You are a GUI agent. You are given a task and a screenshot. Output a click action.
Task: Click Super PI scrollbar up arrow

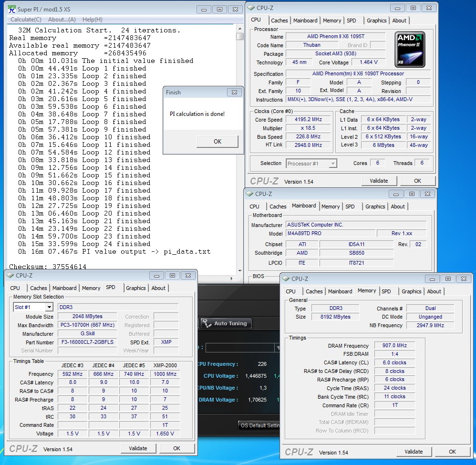tap(240, 29)
